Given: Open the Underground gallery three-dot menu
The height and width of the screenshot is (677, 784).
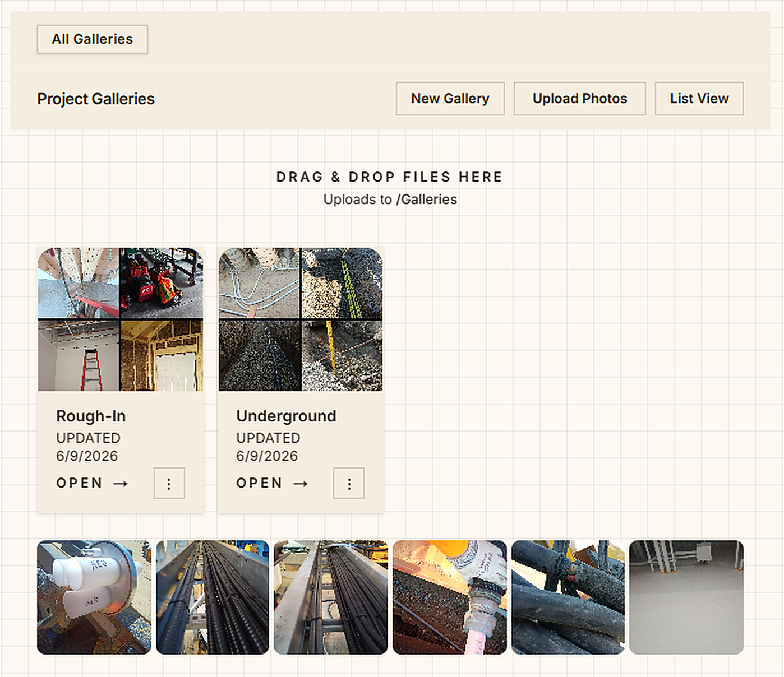Looking at the screenshot, I should tap(349, 483).
